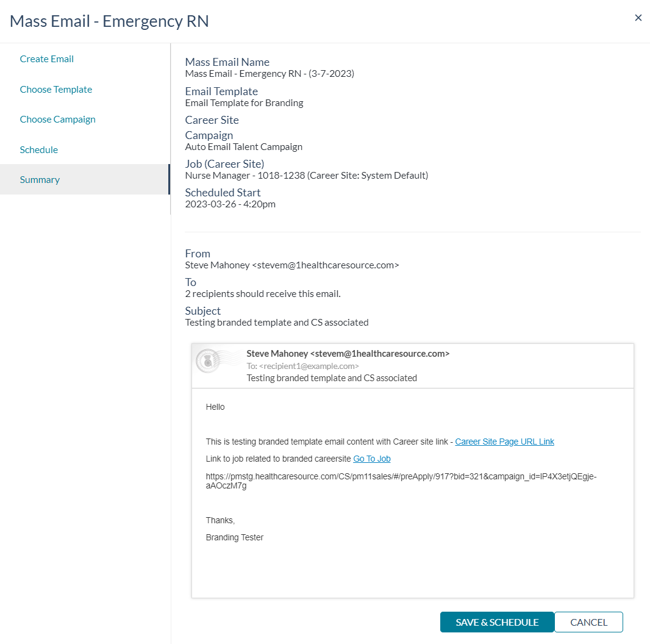Viewport: 650px width, 644px height.
Task: Click the Mass Email Name heading
Action: [x=227, y=62]
